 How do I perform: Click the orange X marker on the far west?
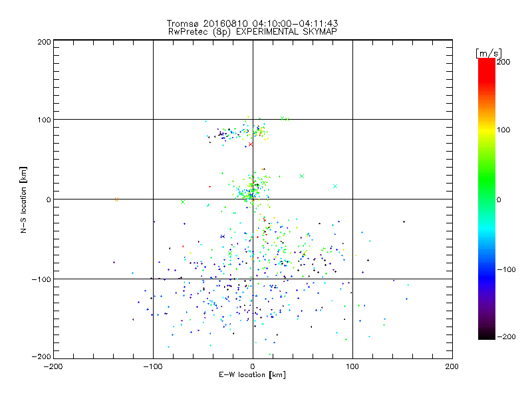point(116,199)
